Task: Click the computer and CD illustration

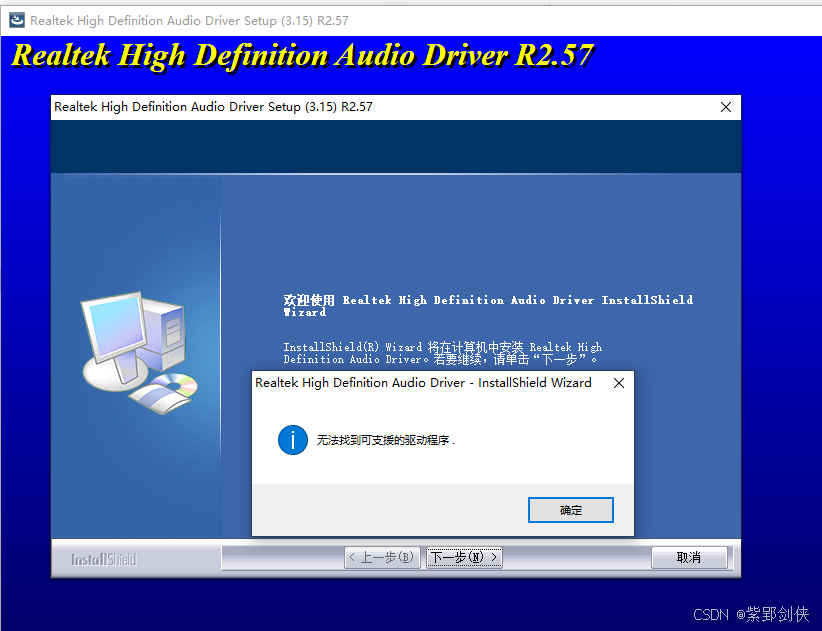Action: click(x=139, y=353)
